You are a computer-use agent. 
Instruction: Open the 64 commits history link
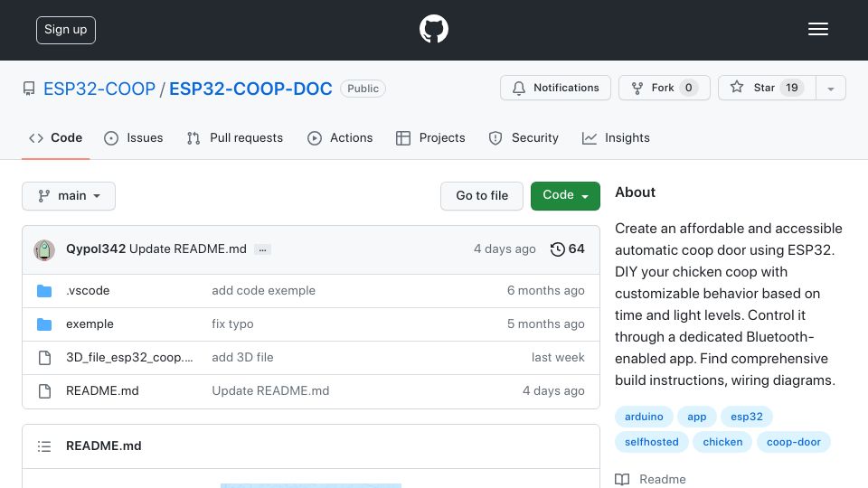pos(567,249)
